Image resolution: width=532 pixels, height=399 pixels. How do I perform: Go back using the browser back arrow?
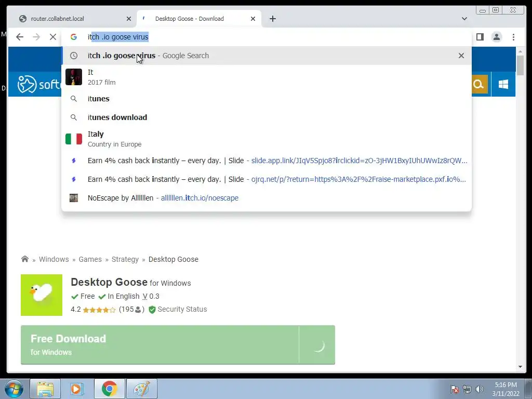(x=20, y=37)
